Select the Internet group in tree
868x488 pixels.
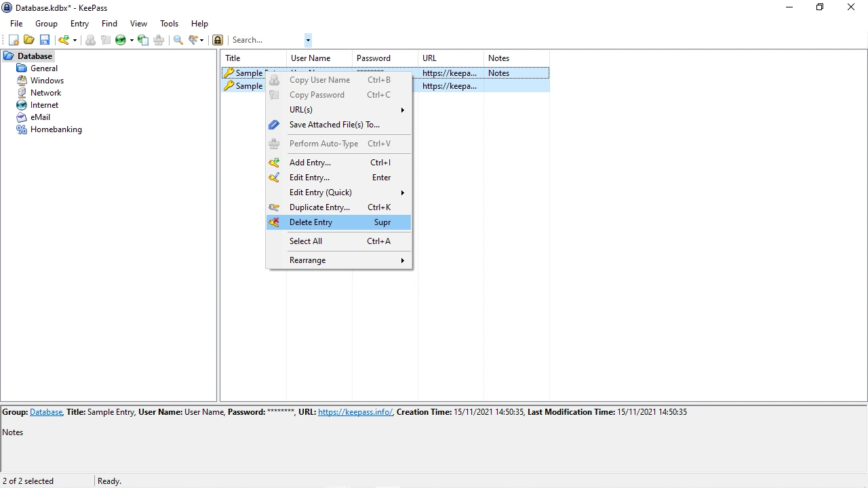pos(44,105)
